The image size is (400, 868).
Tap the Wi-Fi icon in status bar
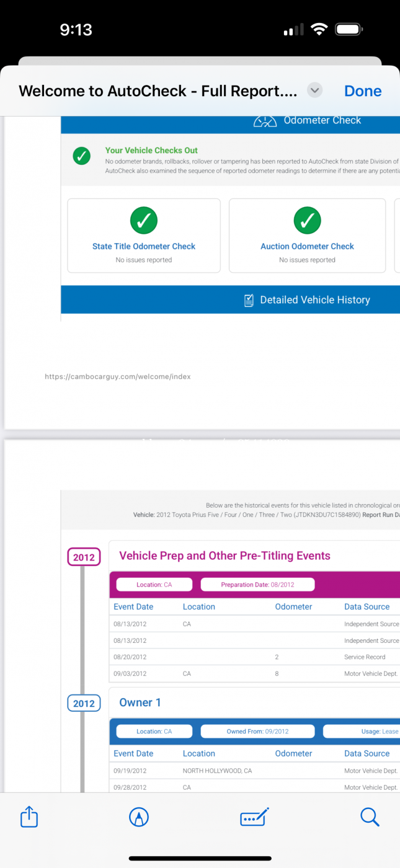coord(319,29)
